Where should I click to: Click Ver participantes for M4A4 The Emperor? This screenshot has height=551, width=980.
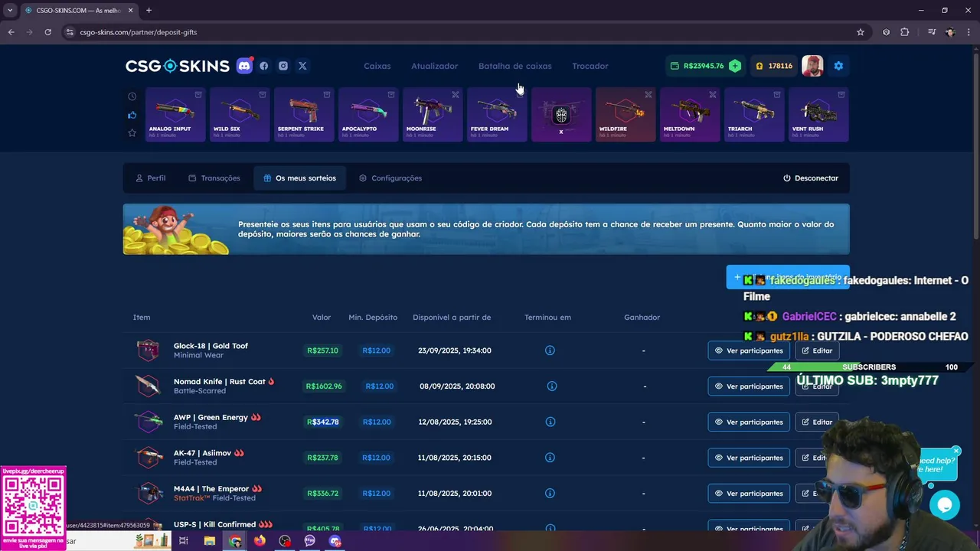click(x=749, y=494)
